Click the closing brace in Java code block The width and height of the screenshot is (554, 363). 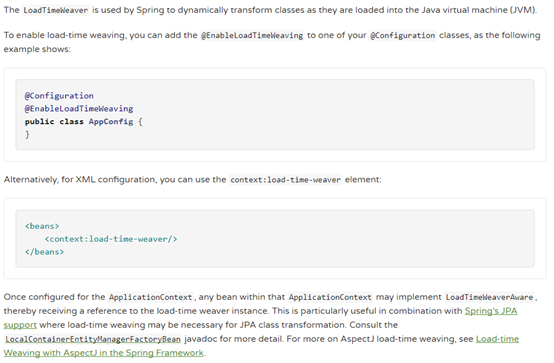pyautogui.click(x=27, y=135)
